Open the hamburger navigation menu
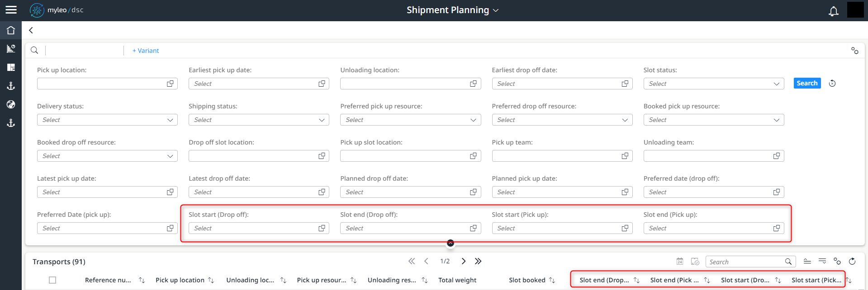The width and height of the screenshot is (868, 290). 11,10
